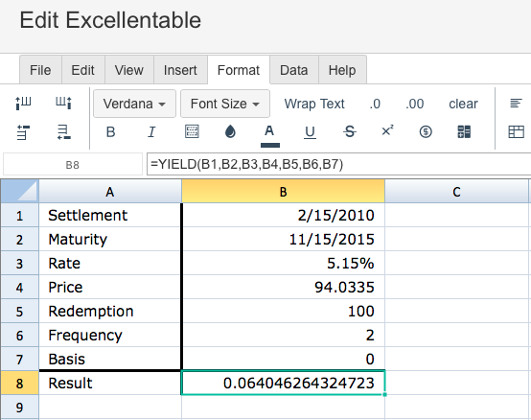Open the cell borders icon
531x420 pixels.
point(192,131)
